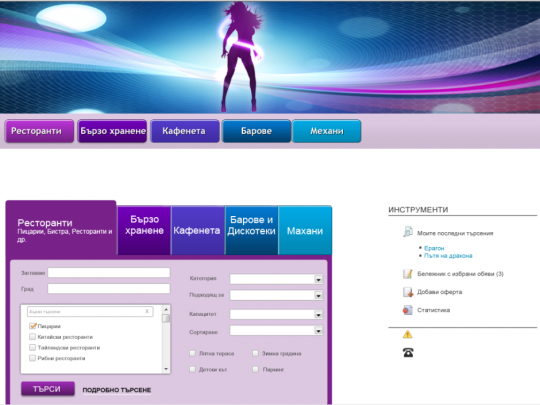This screenshot has width=540, height=405.
Task: Click the yellow warning triangle icon
Action: coord(407,334)
